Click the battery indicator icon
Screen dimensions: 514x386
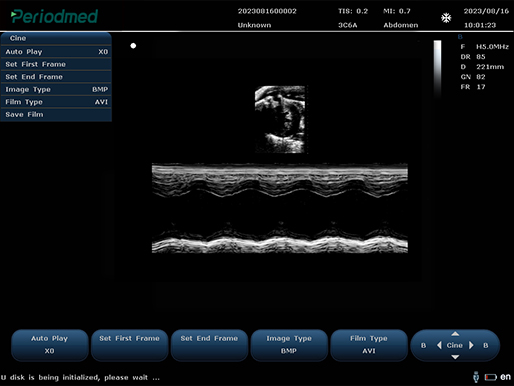(491, 377)
